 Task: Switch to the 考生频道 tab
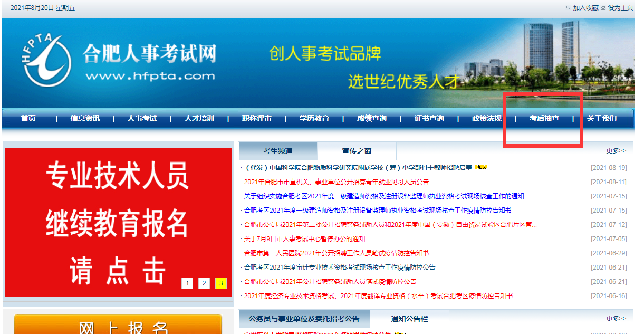[278, 151]
